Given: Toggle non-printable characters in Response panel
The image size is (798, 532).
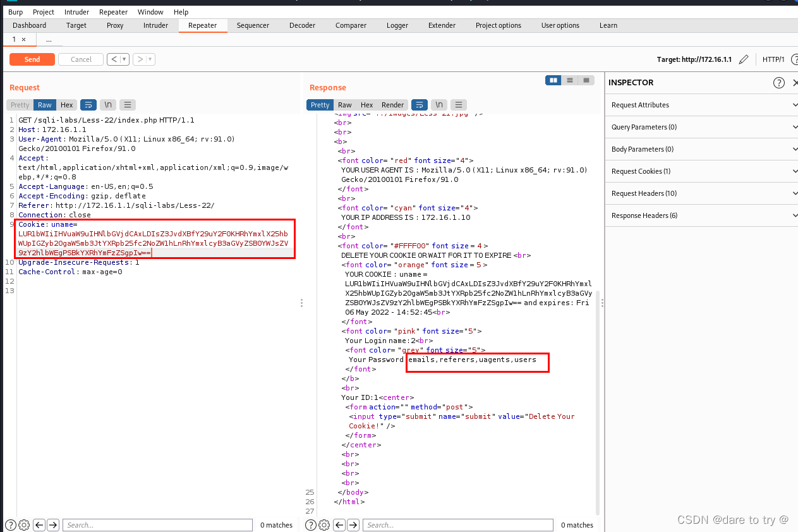Looking at the screenshot, I should click(x=439, y=105).
